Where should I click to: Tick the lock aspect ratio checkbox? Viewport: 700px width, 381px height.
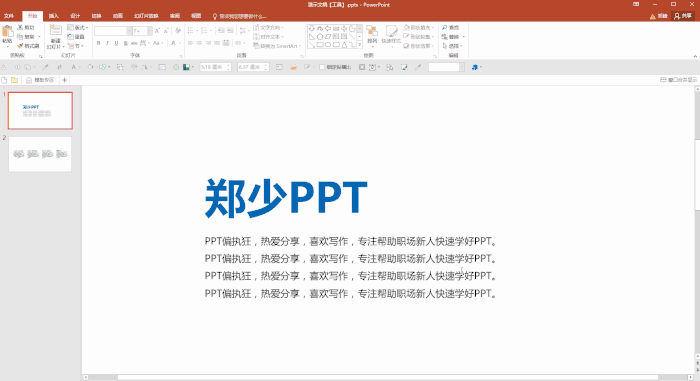tap(322, 67)
